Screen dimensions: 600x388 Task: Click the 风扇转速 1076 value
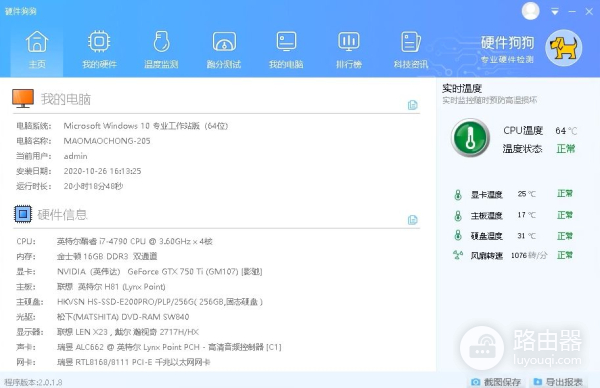click(x=529, y=255)
